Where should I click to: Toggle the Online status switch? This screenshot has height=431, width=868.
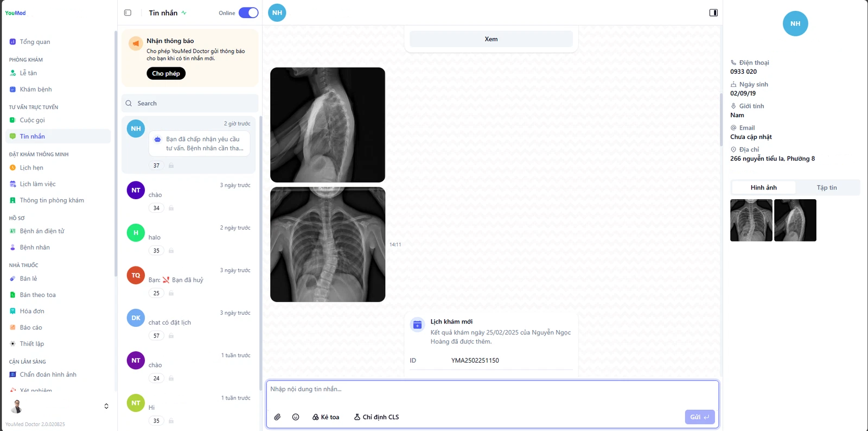248,13
